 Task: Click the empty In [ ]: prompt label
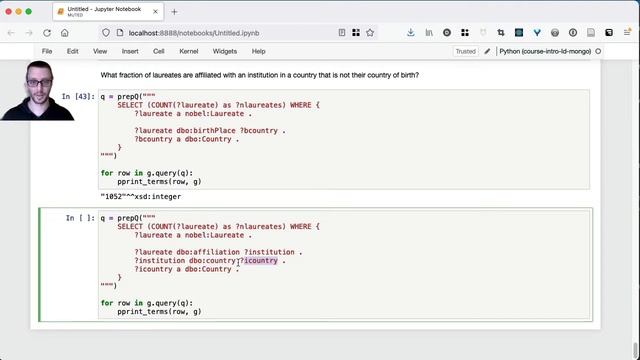point(80,218)
